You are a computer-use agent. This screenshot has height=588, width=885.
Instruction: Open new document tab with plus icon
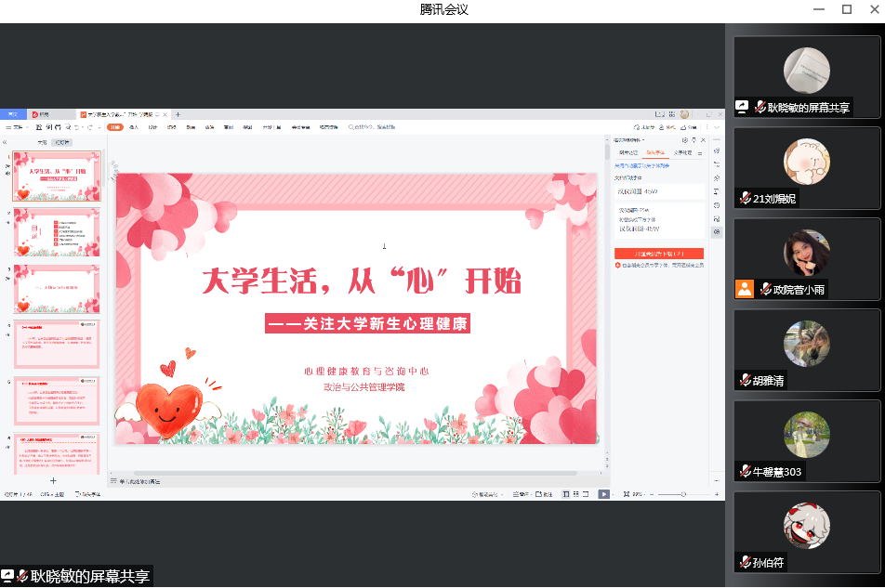(x=178, y=115)
